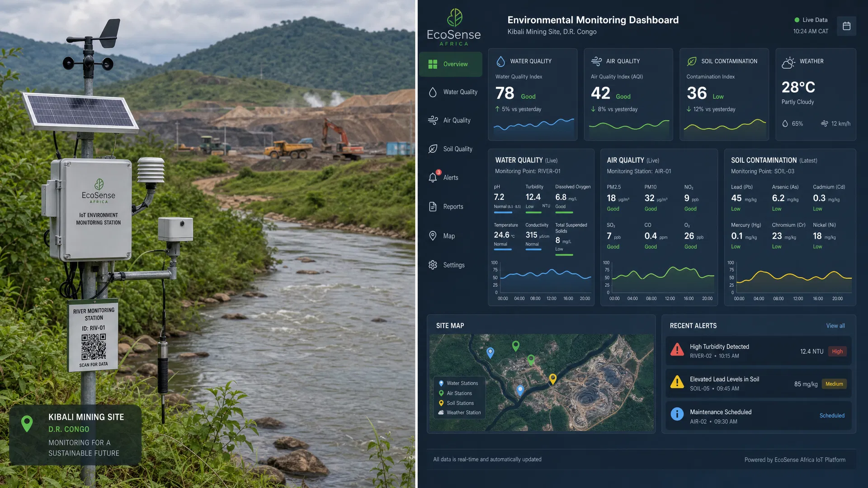This screenshot has width=868, height=488.
Task: Open the Overview menu item
Action: click(x=450, y=64)
